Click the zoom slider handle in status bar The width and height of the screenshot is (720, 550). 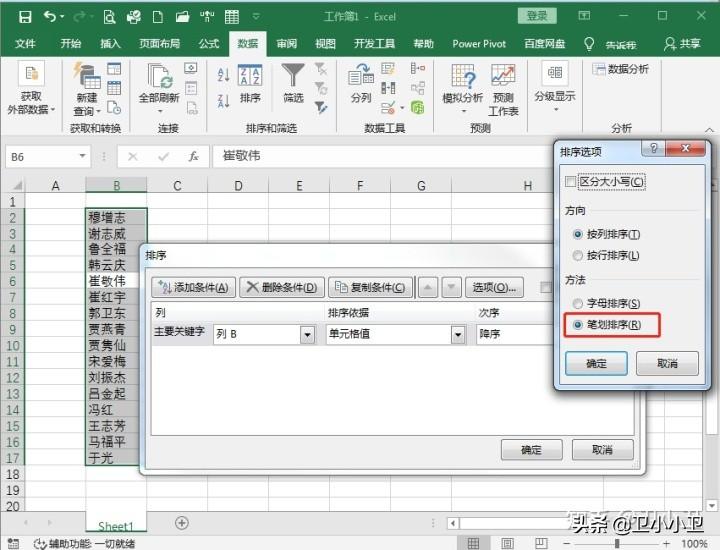617,544
